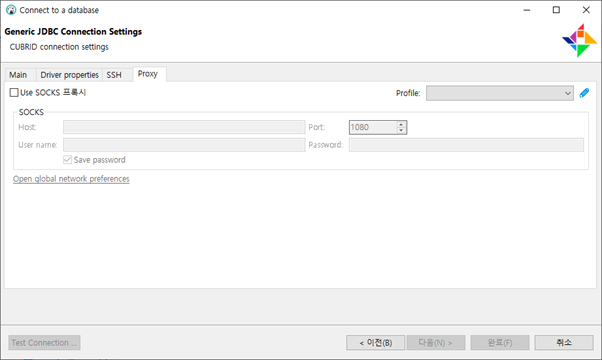
Task: Open the Profile dropdown
Action: coord(499,93)
